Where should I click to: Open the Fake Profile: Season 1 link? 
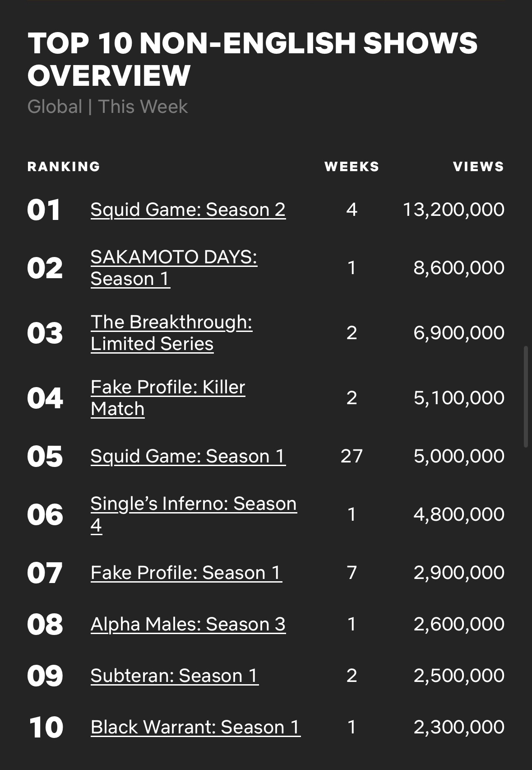tap(186, 573)
